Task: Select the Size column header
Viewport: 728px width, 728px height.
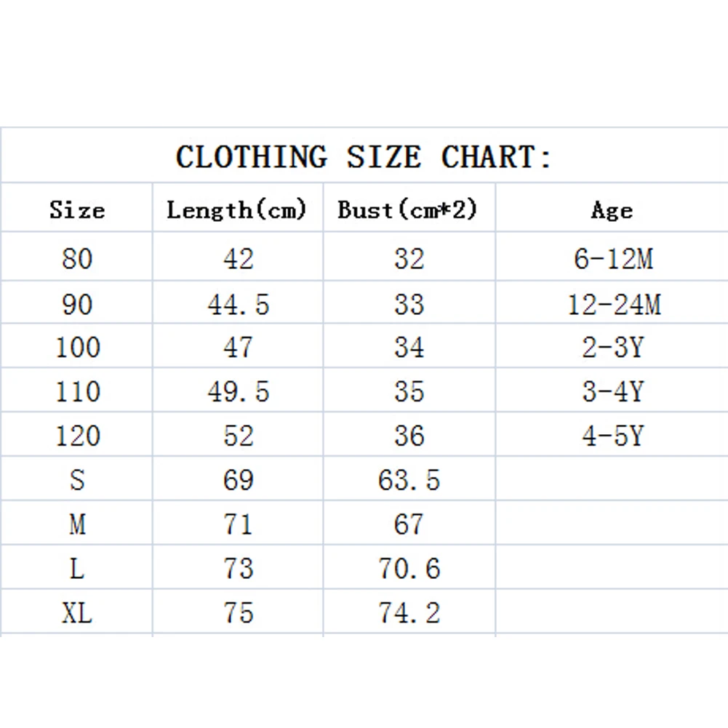Action: (77, 210)
